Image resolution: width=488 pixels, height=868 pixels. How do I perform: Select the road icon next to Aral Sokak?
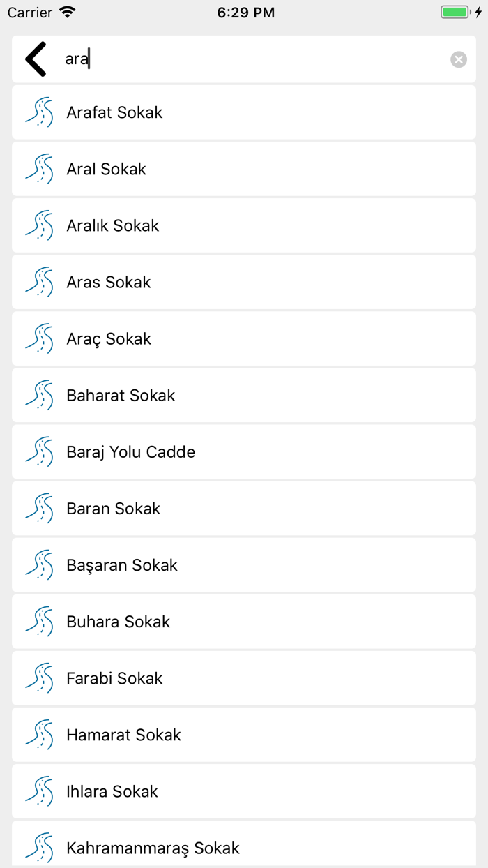[x=40, y=169]
